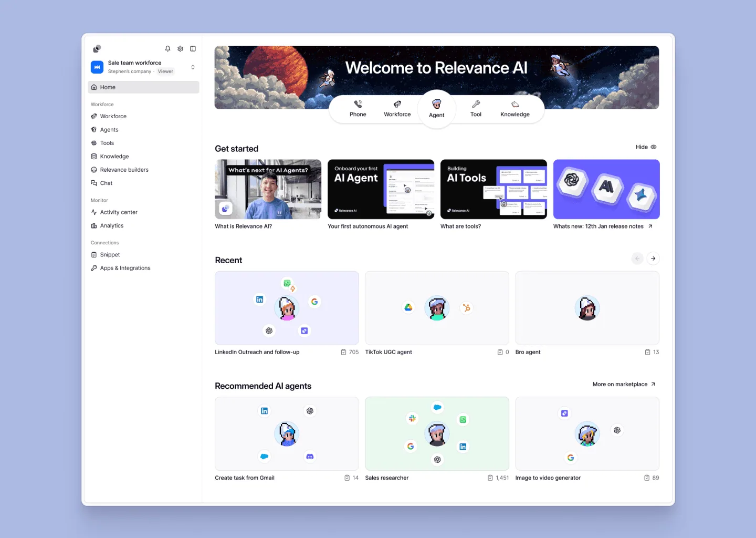The width and height of the screenshot is (756, 538).
Task: Click the Relevance AI logo
Action: click(x=97, y=49)
